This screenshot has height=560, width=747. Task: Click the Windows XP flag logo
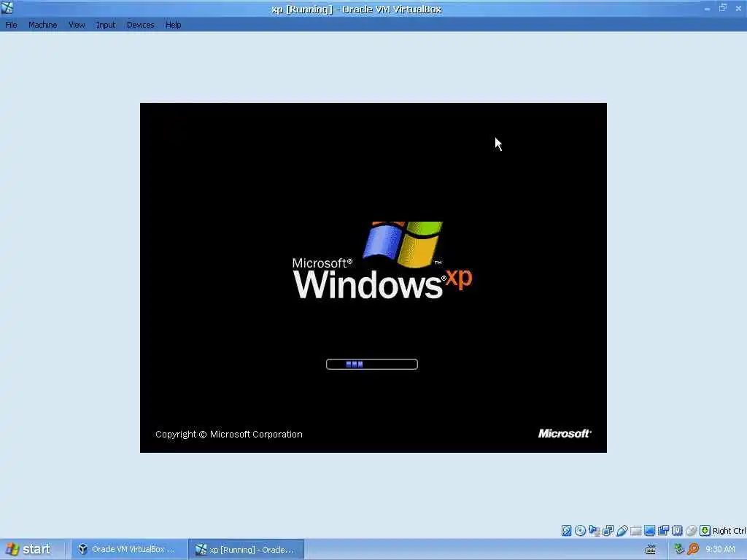coord(403,244)
